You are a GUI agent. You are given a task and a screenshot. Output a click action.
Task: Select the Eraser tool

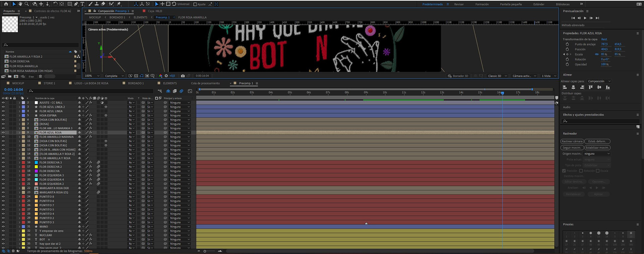103,4
